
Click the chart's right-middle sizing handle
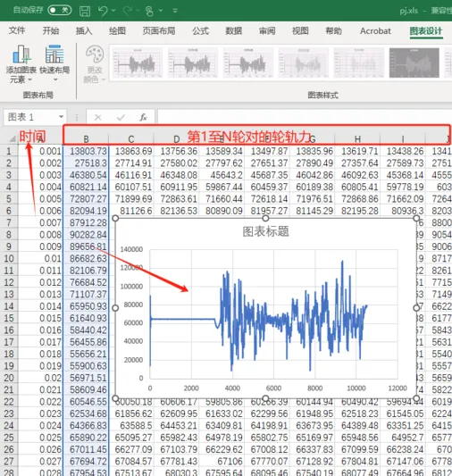pyautogui.click(x=416, y=308)
